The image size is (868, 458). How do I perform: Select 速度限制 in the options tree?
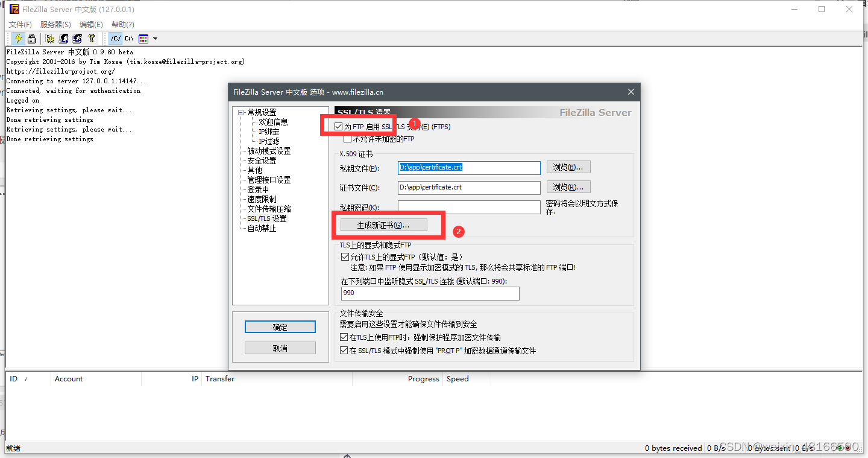click(x=262, y=199)
